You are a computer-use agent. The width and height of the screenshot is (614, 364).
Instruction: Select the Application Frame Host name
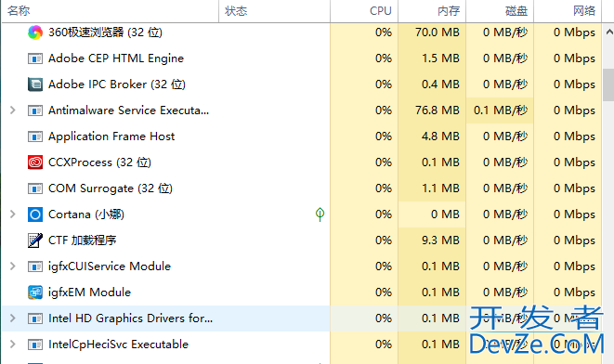111,136
